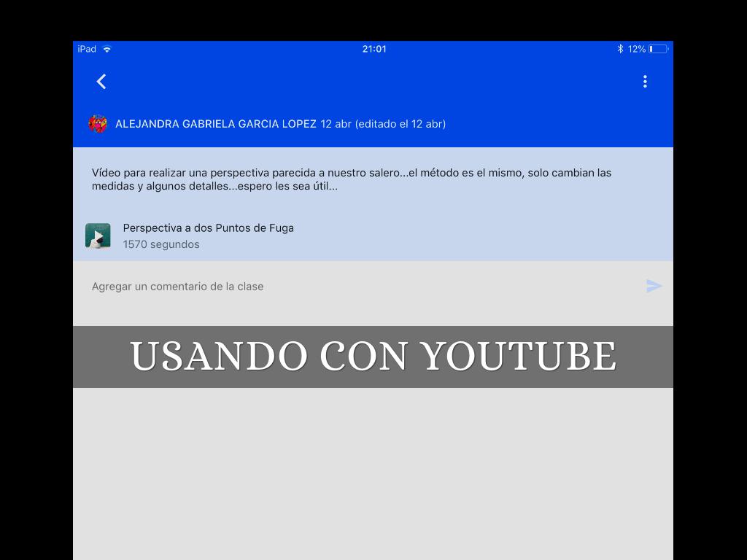Tap the 21:01 clock in status bar
This screenshot has width=747, height=560.
(x=373, y=49)
